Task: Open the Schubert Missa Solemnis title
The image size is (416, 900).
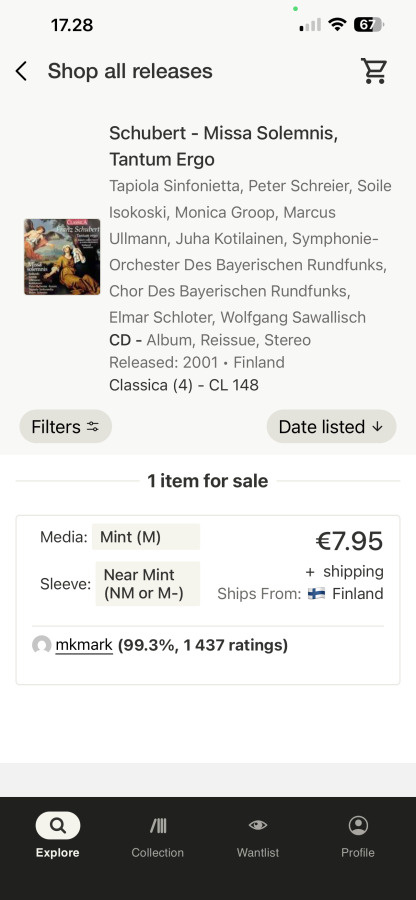Action: [223, 146]
